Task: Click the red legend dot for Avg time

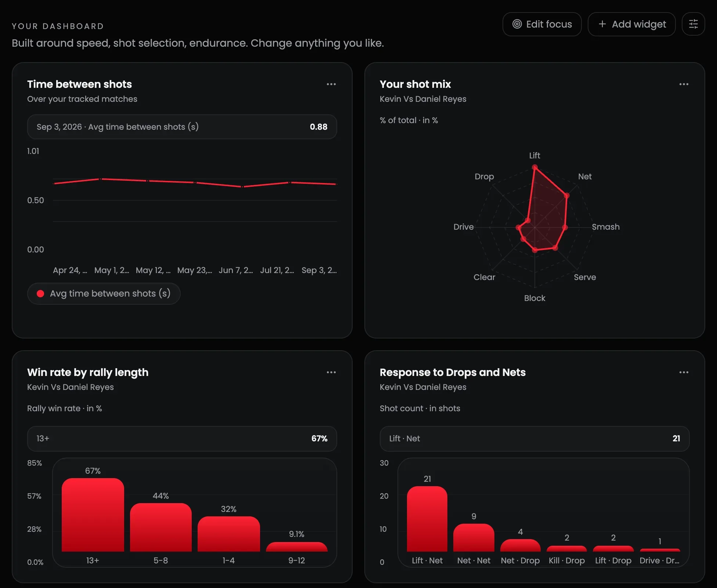Action: click(40, 293)
